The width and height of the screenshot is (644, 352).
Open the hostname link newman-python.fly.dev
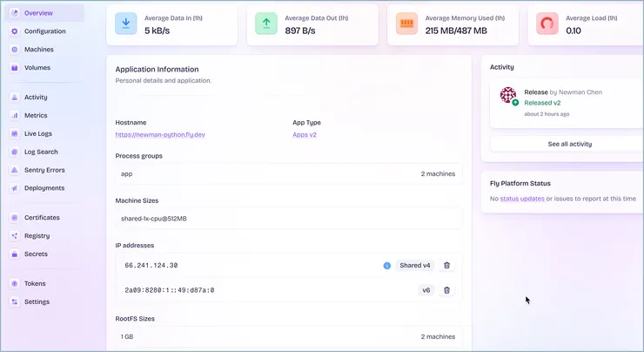pyautogui.click(x=160, y=134)
